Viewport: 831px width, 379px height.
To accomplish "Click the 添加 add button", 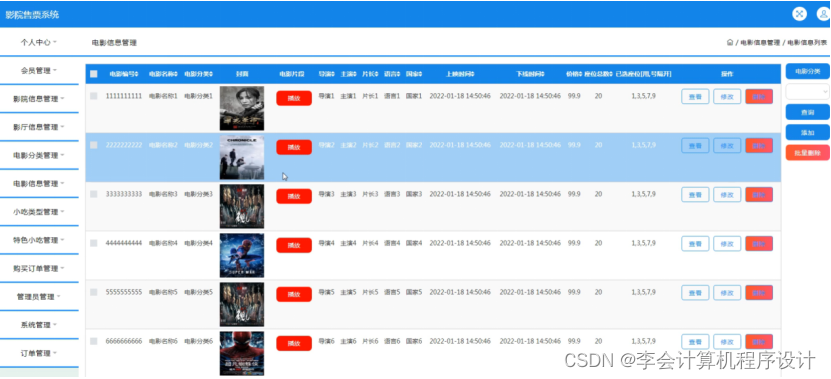I will pyautogui.click(x=808, y=133).
